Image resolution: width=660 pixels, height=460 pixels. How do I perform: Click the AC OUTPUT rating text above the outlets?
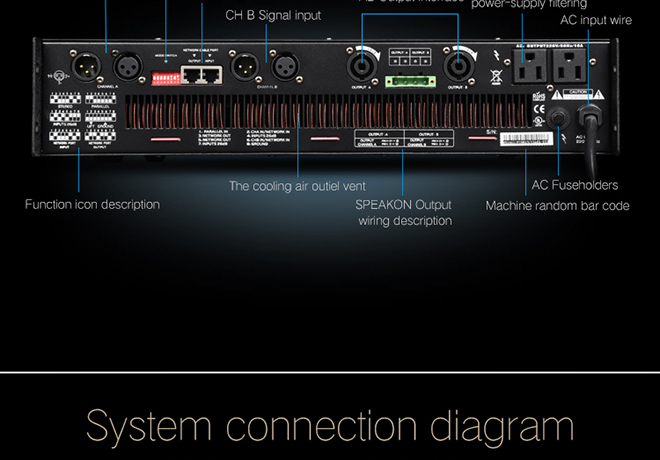(x=550, y=45)
